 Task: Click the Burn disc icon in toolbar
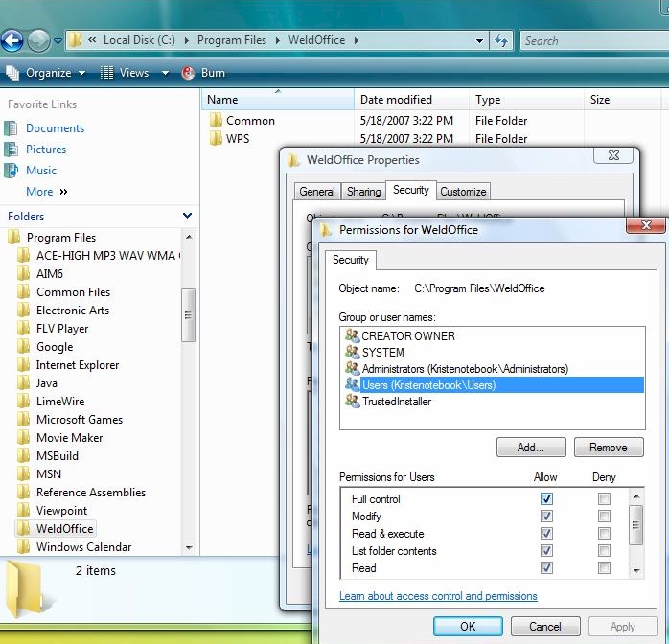pos(188,73)
